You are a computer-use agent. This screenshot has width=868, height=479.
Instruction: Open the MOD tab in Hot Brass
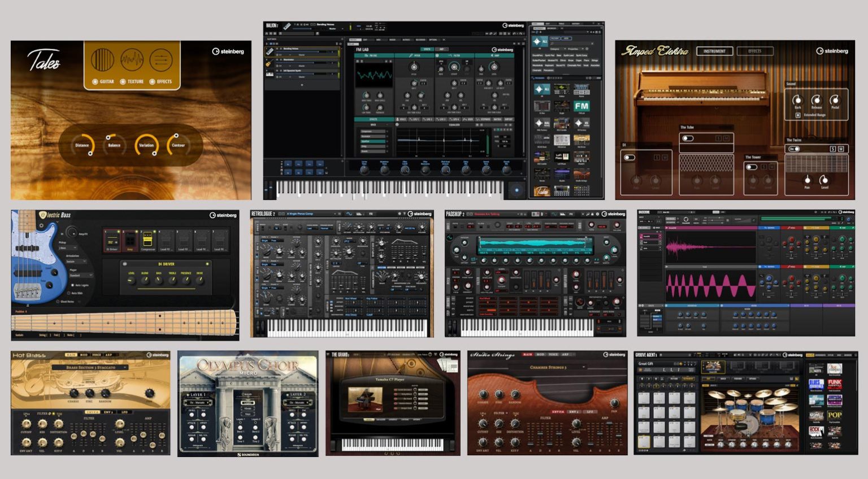[x=83, y=355]
